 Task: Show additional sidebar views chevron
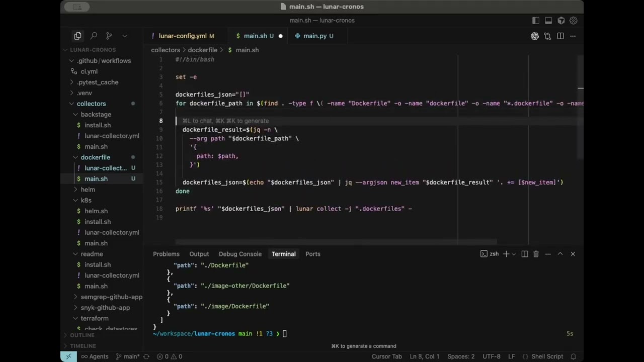pos(125,36)
